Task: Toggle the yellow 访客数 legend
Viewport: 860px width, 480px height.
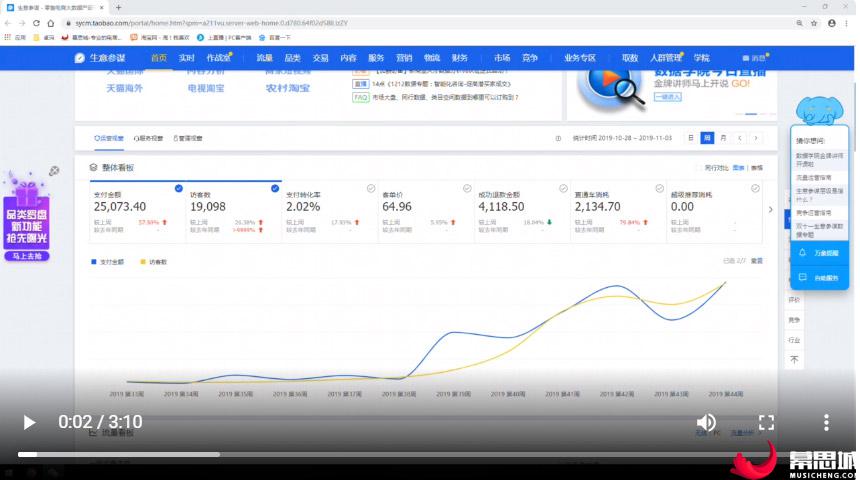Action: click(154, 262)
